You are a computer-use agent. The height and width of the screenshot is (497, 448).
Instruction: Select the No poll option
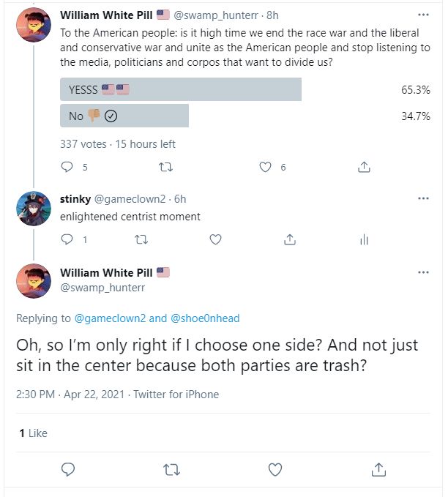point(124,116)
